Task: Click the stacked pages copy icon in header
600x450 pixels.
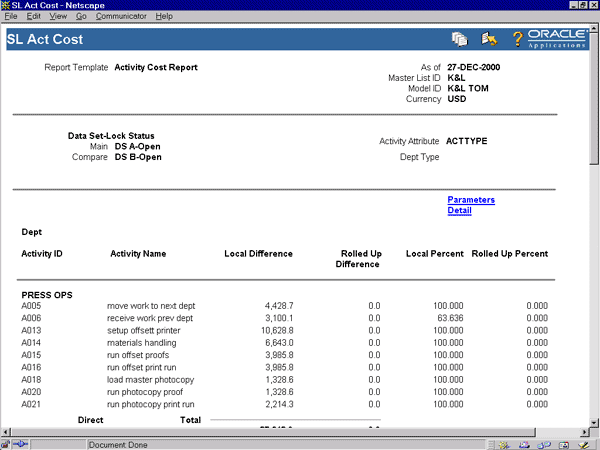Action: coord(460,39)
